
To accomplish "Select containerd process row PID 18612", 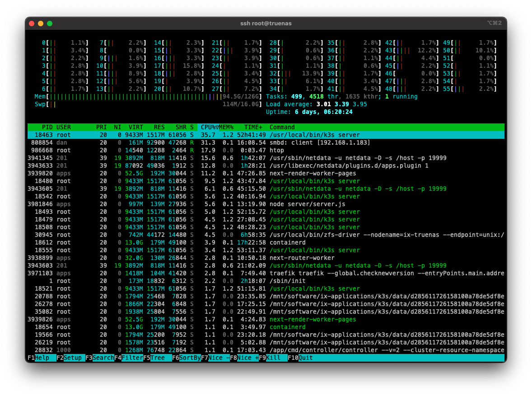I will (266, 242).
